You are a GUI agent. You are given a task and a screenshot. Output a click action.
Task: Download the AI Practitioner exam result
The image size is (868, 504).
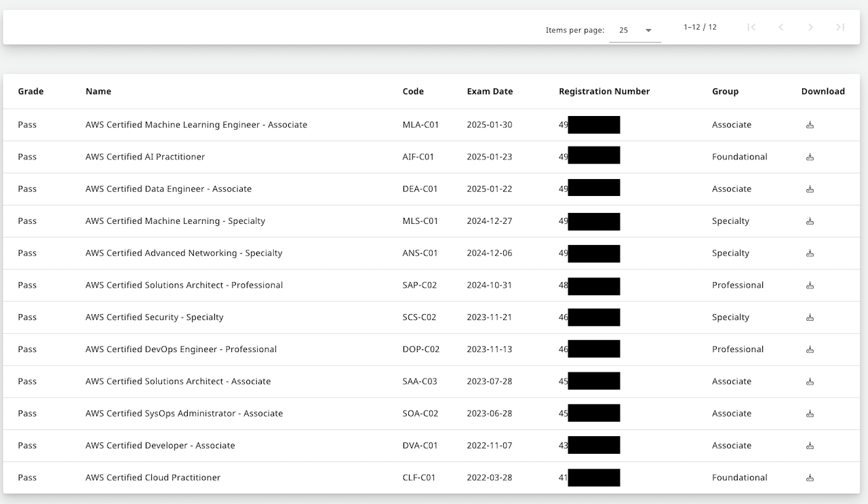click(810, 157)
